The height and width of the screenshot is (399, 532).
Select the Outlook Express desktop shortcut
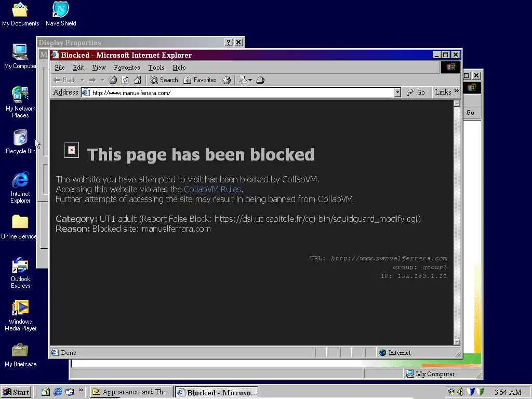click(20, 273)
